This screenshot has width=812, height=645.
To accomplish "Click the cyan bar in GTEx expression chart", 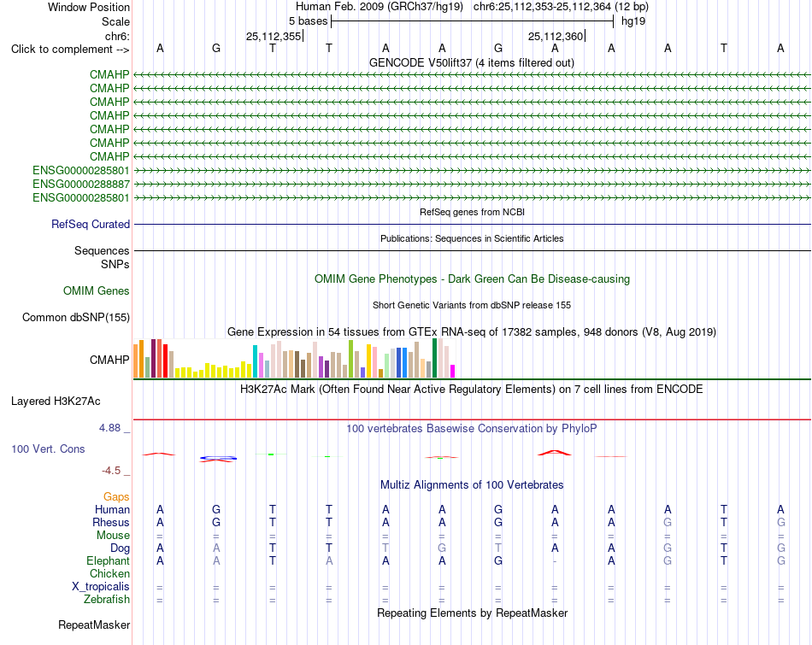I will 255,361.
